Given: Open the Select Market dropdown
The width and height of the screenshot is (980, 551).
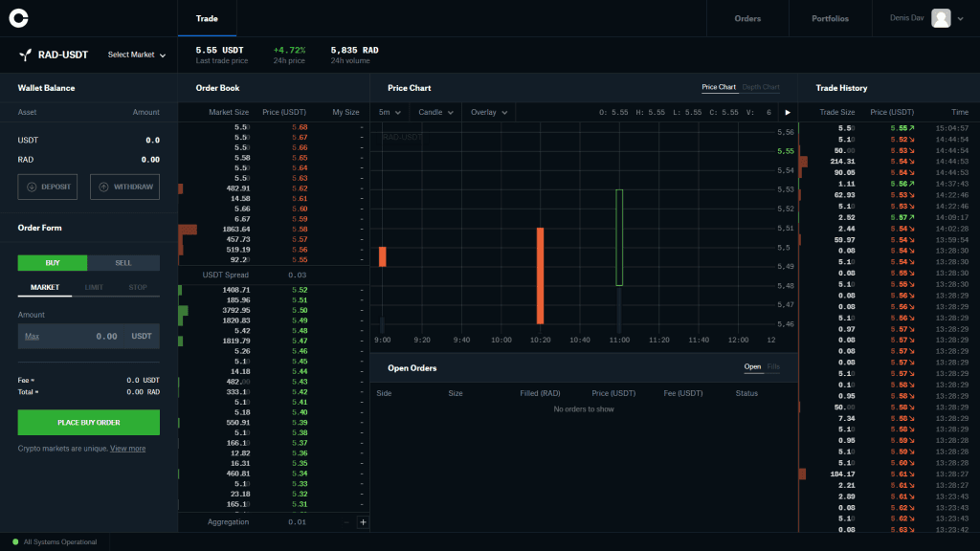Looking at the screenshot, I should (x=136, y=55).
